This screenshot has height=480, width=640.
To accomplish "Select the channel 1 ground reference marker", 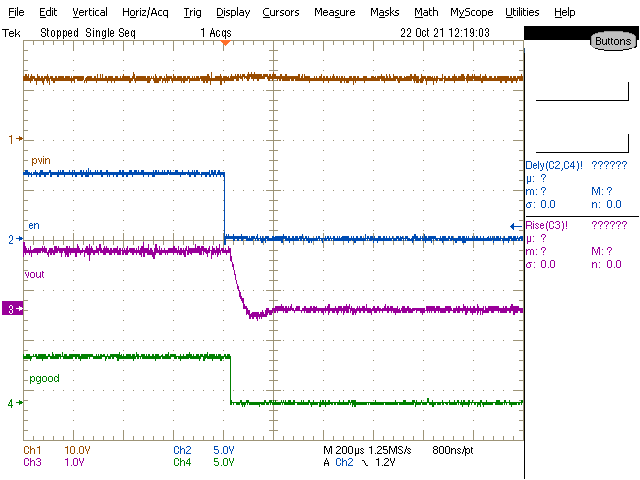I will pos(16,139).
